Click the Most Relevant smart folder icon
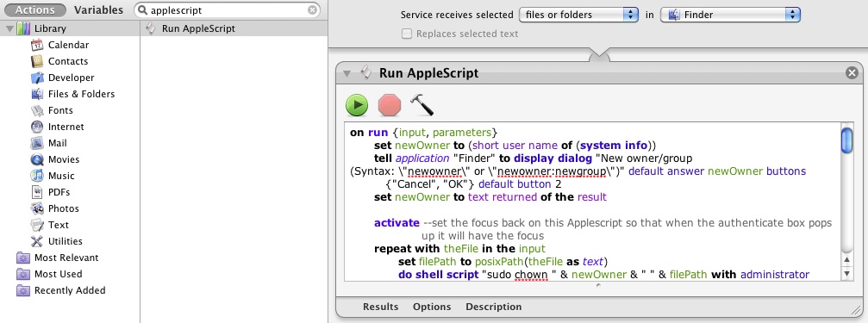 click(x=23, y=258)
